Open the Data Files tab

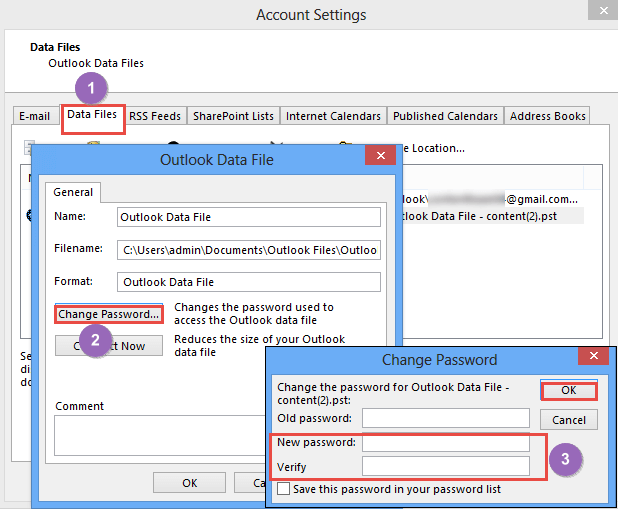pyautogui.click(x=92, y=115)
